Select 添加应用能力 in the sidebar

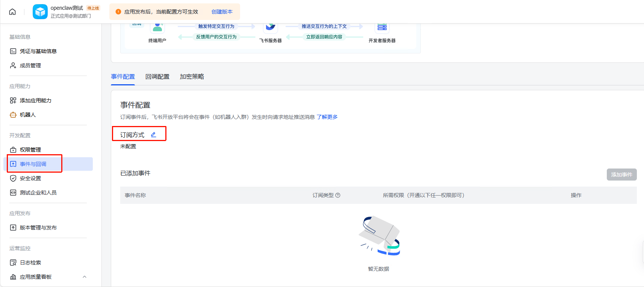pos(35,100)
